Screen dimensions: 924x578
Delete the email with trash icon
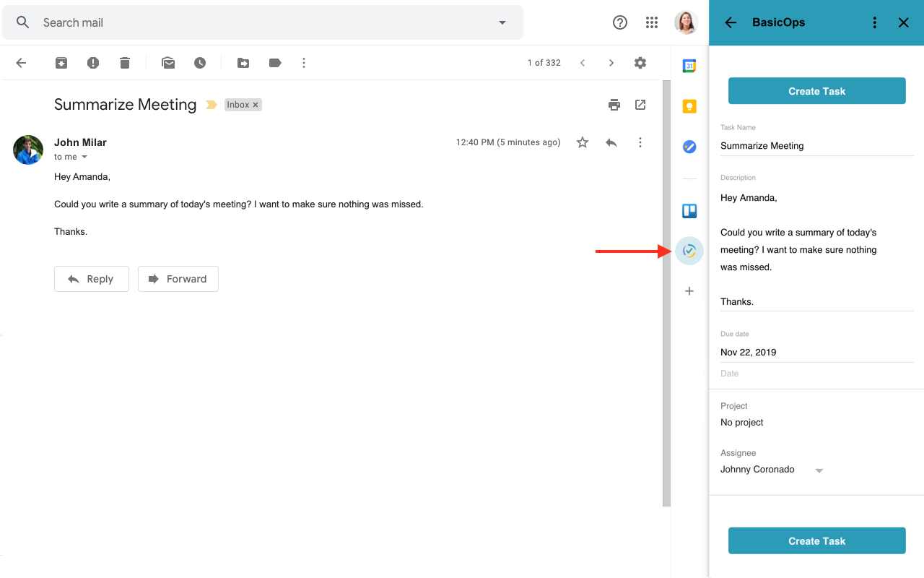[x=125, y=63]
